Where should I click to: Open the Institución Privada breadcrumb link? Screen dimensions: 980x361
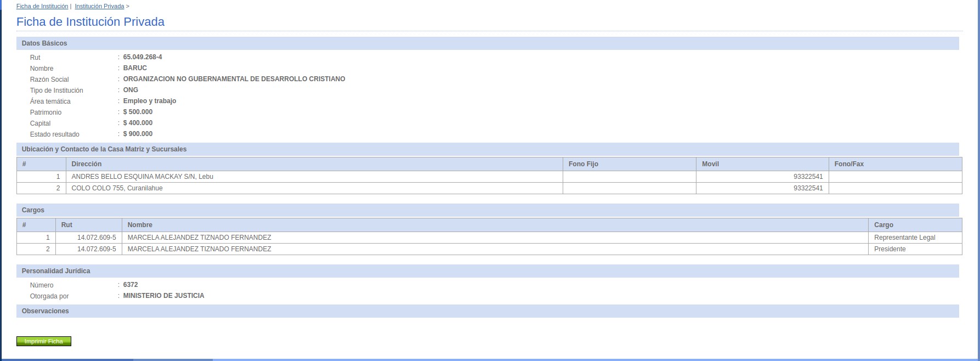99,6
